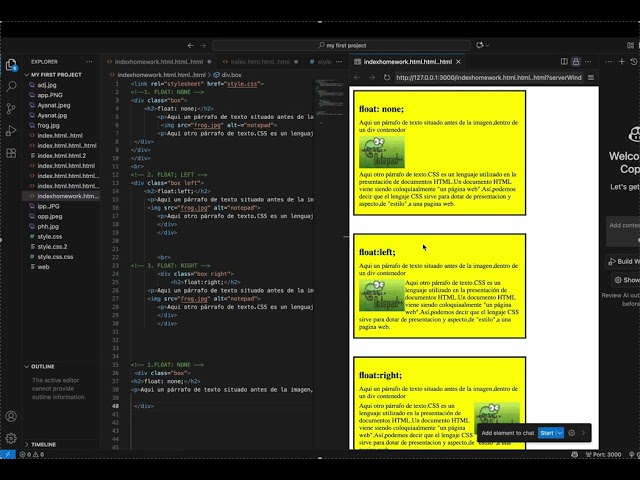Toggle layout icon in title bar
Screen dimensions: 640x480
[631, 45]
